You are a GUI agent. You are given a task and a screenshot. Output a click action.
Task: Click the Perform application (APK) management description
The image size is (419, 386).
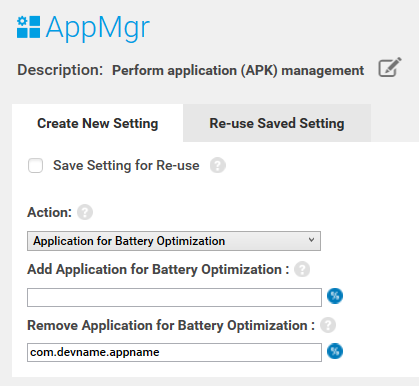coord(238,71)
